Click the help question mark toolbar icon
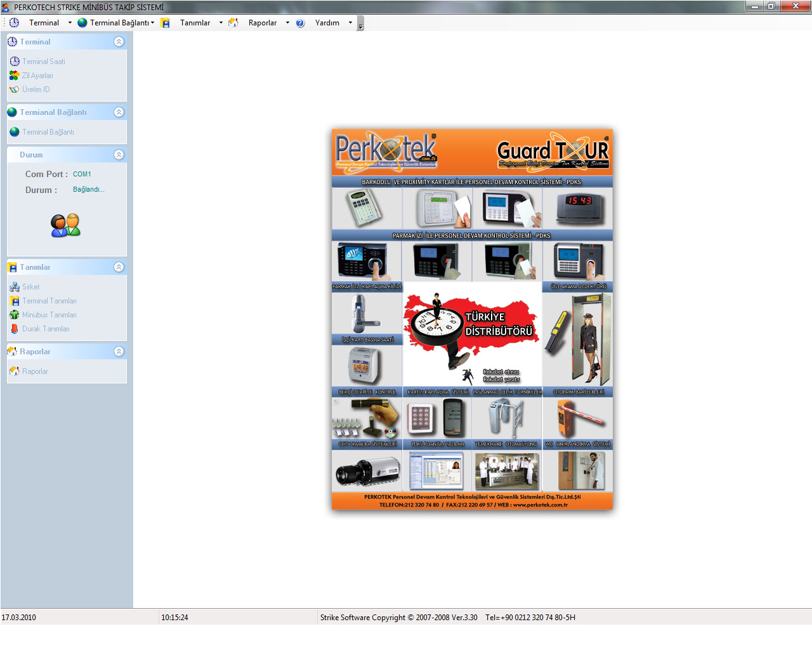 coord(301,23)
